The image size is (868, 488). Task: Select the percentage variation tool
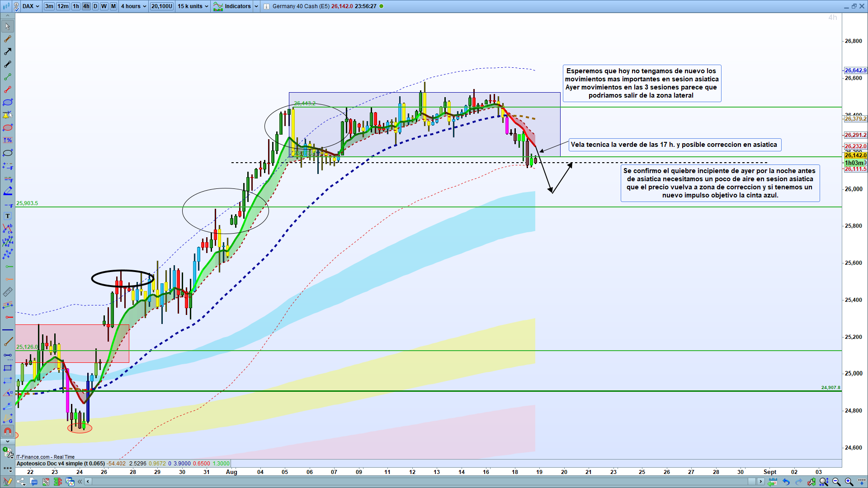tap(8, 140)
